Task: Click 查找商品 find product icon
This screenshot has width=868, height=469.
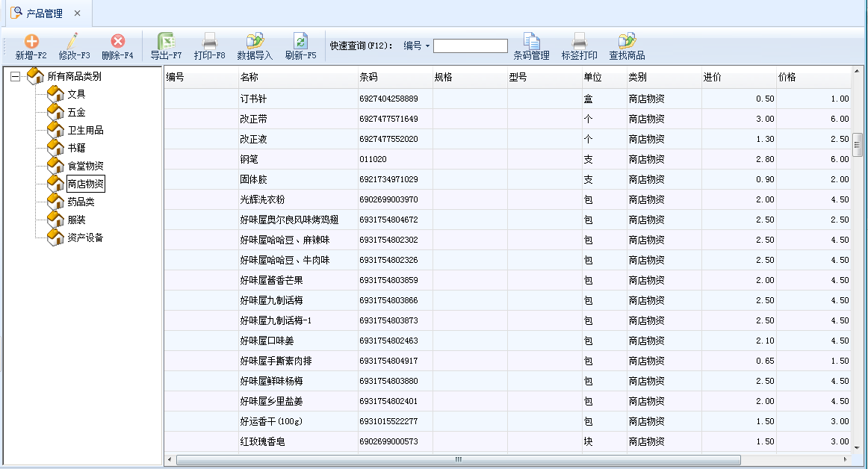Action: tap(627, 42)
